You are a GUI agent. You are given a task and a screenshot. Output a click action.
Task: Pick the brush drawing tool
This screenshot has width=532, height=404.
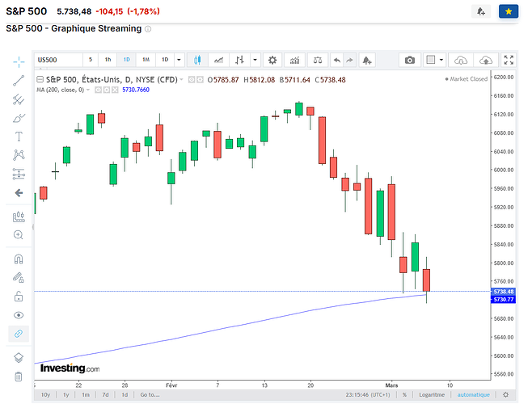pos(19,118)
